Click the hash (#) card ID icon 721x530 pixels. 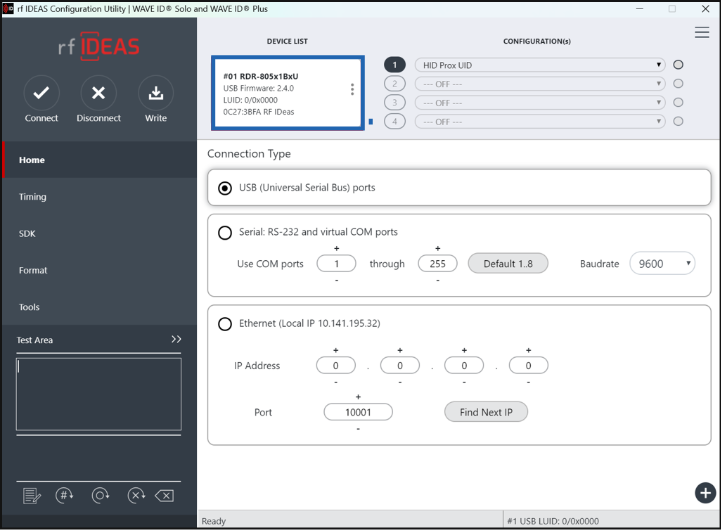[64, 495]
